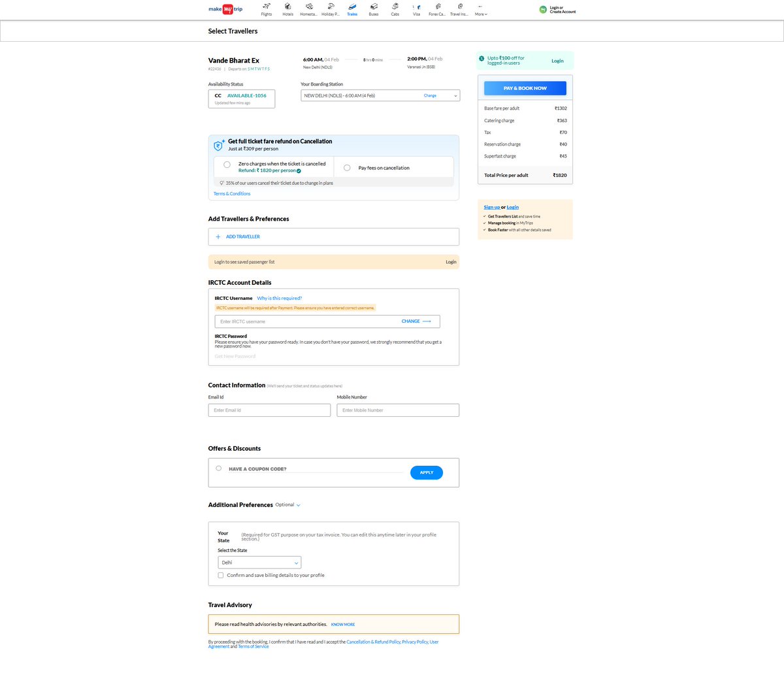Select Pay fees on cancellation option
Image resolution: width=784 pixels, height=688 pixels.
(x=347, y=168)
